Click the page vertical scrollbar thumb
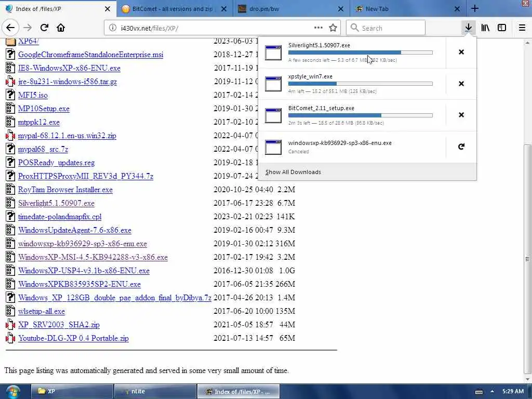Screen dimensions: 532x399 coord(527,260)
